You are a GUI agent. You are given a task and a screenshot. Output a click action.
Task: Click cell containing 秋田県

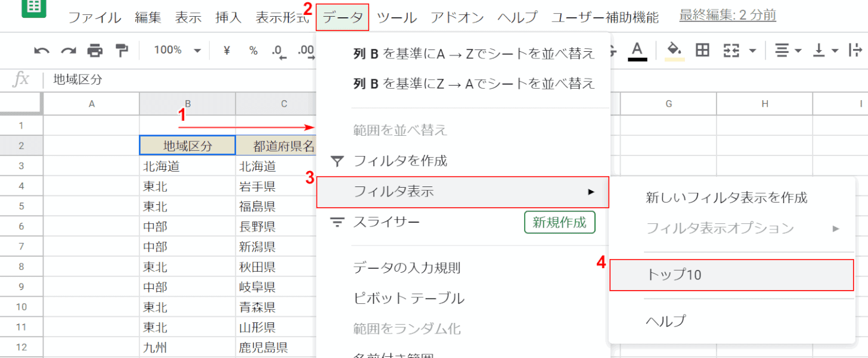pyautogui.click(x=276, y=267)
